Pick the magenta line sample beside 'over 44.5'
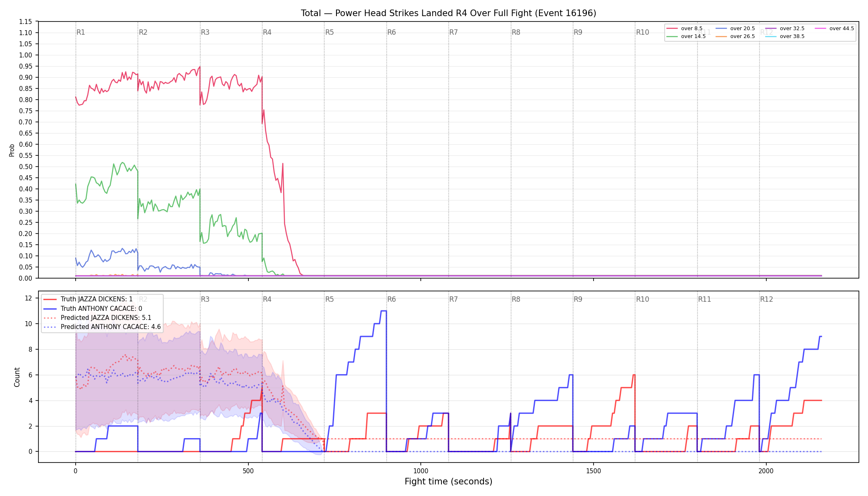 [x=820, y=29]
